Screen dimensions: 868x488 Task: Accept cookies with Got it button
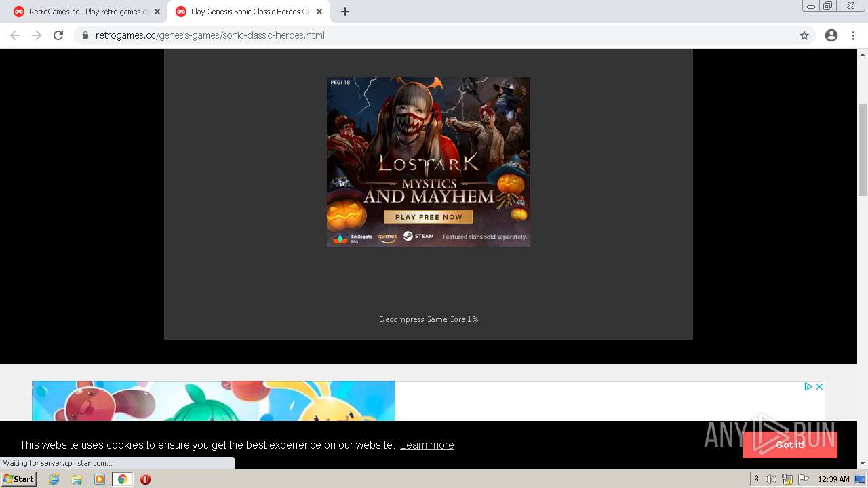click(790, 445)
